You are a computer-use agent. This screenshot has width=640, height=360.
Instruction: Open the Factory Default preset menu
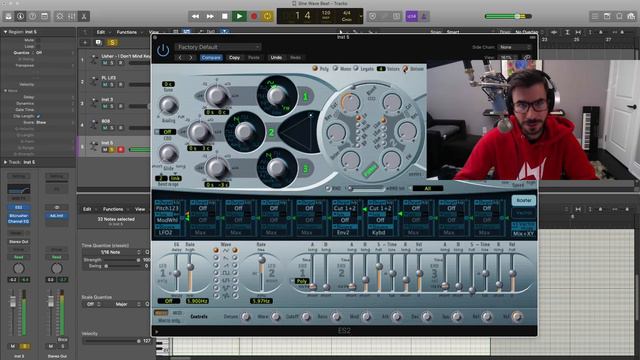pyautogui.click(x=218, y=47)
